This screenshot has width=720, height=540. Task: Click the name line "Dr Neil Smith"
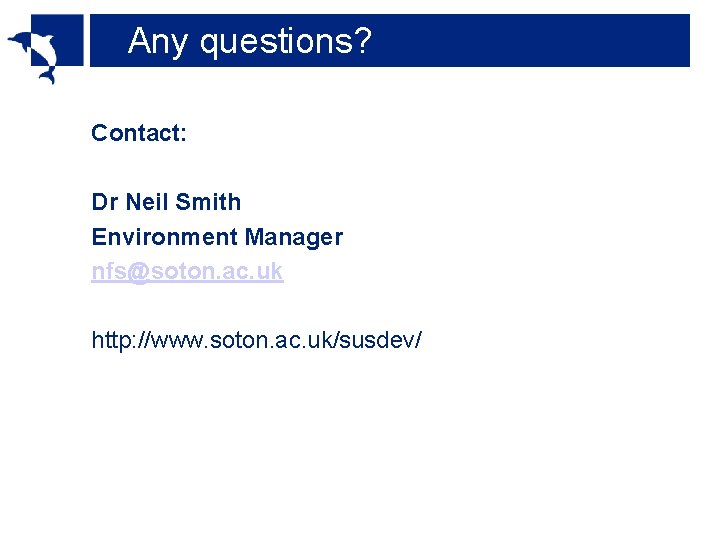(166, 202)
